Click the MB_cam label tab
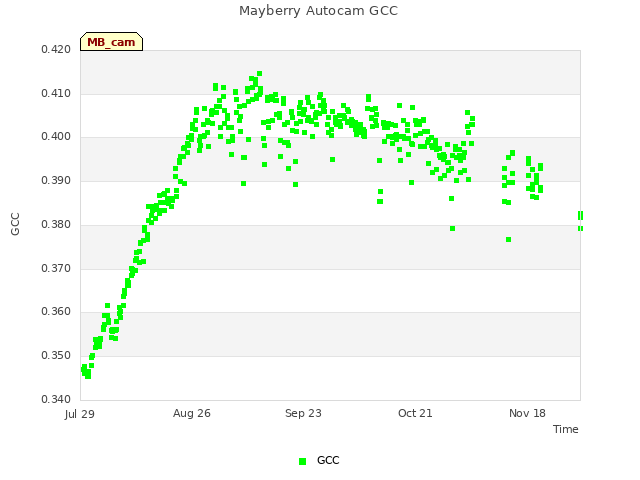Screen dimensions: 640x480 click(x=111, y=42)
